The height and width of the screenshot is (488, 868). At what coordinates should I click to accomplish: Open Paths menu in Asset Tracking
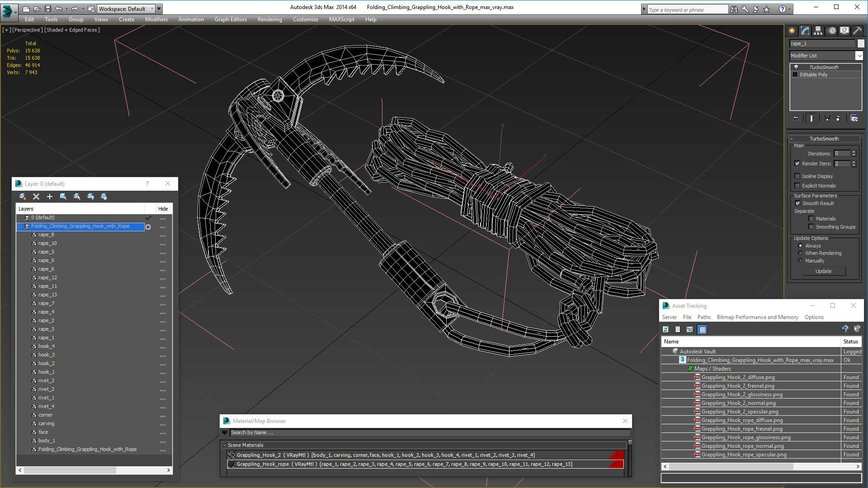704,317
